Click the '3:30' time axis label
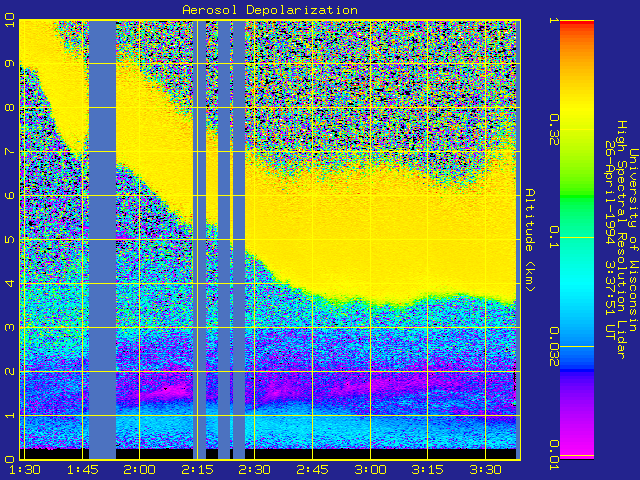Screen dimensions: 640x480 tap(485, 470)
